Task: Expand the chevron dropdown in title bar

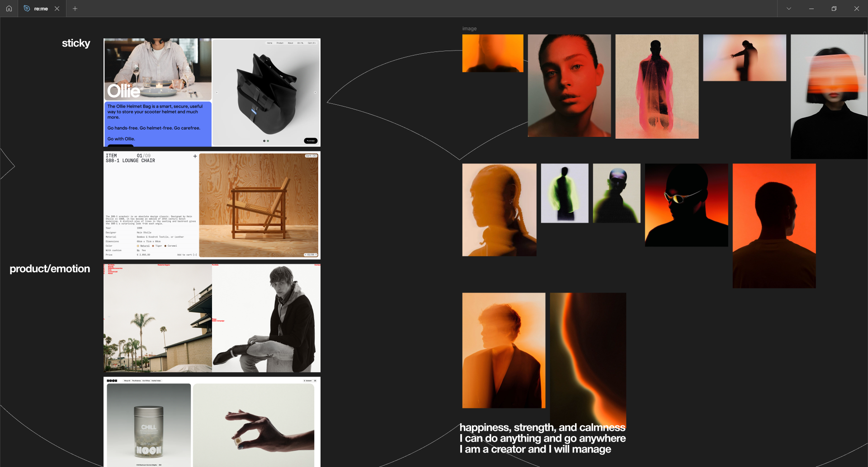Action: click(789, 9)
